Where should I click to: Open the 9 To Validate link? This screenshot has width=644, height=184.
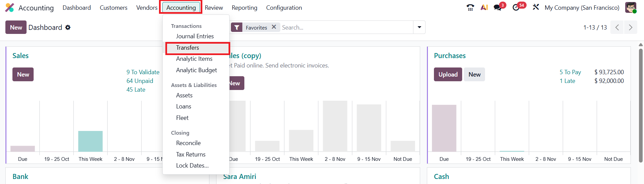143,72
